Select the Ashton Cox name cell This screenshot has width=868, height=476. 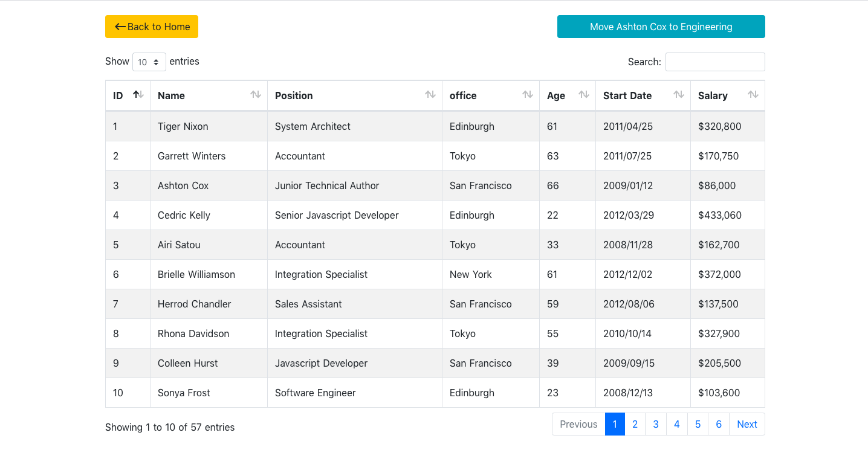(x=183, y=185)
